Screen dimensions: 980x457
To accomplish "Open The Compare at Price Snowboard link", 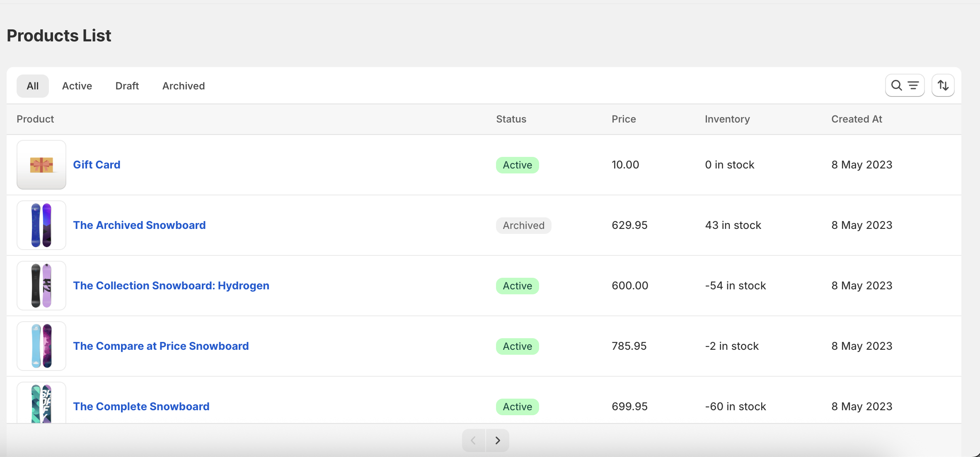I will coord(161,346).
